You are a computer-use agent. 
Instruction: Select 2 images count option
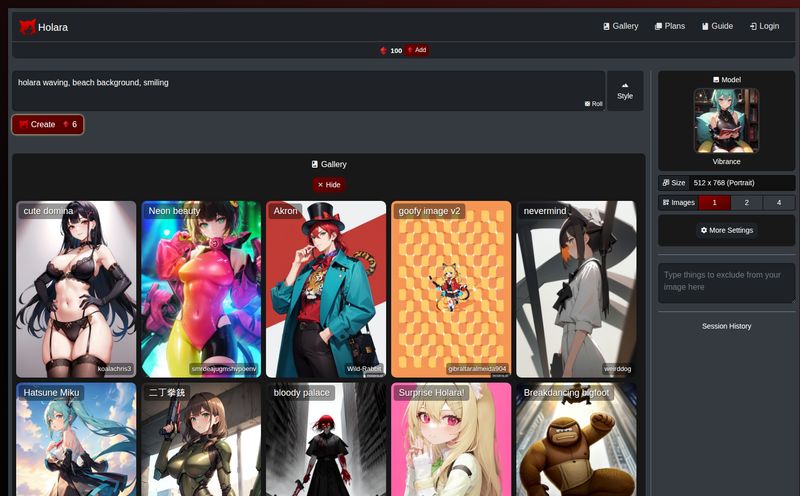click(x=746, y=203)
